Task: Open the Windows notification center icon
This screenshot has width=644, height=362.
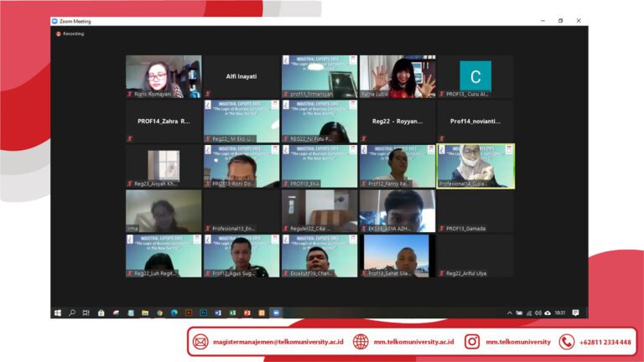Action: click(575, 313)
